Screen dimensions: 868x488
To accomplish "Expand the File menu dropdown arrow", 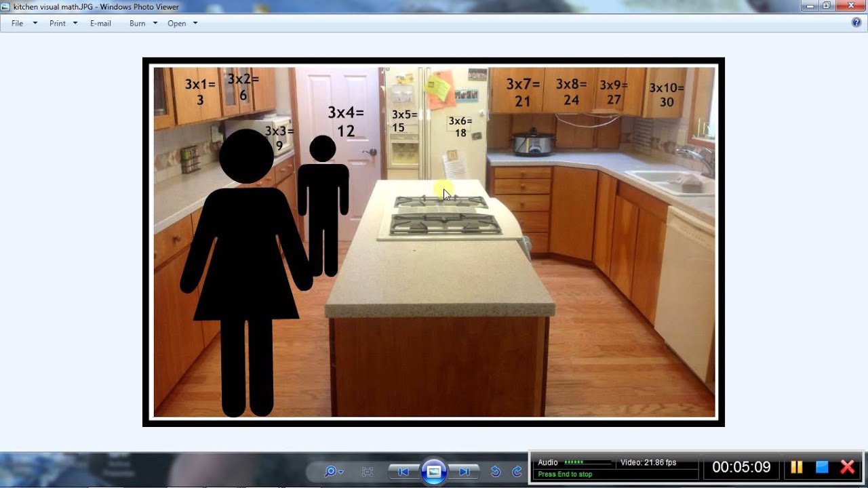I will click(x=35, y=23).
